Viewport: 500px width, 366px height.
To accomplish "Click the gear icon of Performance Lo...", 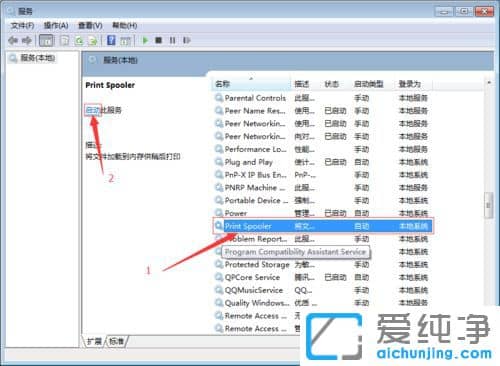I will point(219,149).
